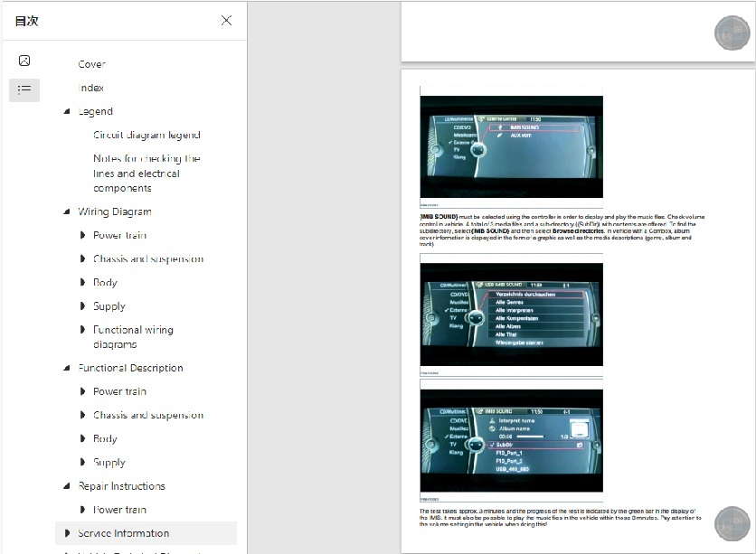Viewport: 756px width, 554px height.
Task: Open Supply text under Functional Description
Action: point(109,462)
